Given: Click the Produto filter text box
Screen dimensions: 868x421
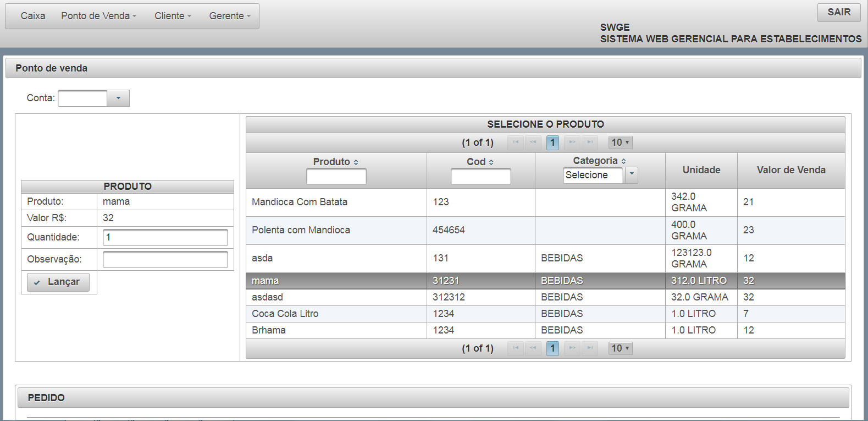Looking at the screenshot, I should coord(336,177).
